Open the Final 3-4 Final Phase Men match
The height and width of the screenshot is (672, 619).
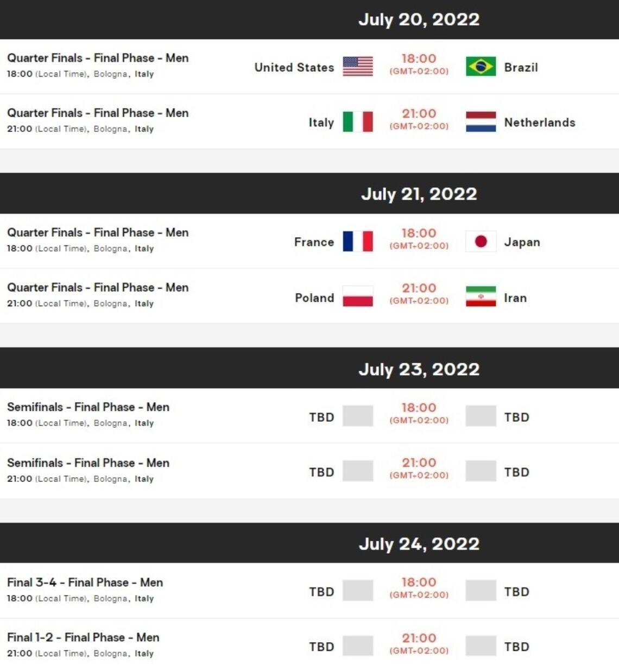pyautogui.click(x=85, y=582)
